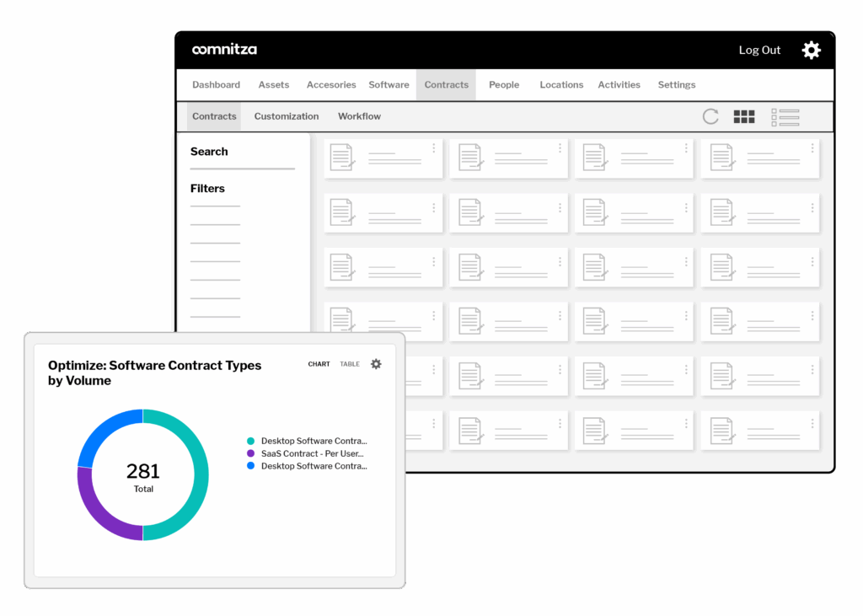Click the donut chart showing 281 total
This screenshot has width=863, height=616.
pyautogui.click(x=143, y=474)
